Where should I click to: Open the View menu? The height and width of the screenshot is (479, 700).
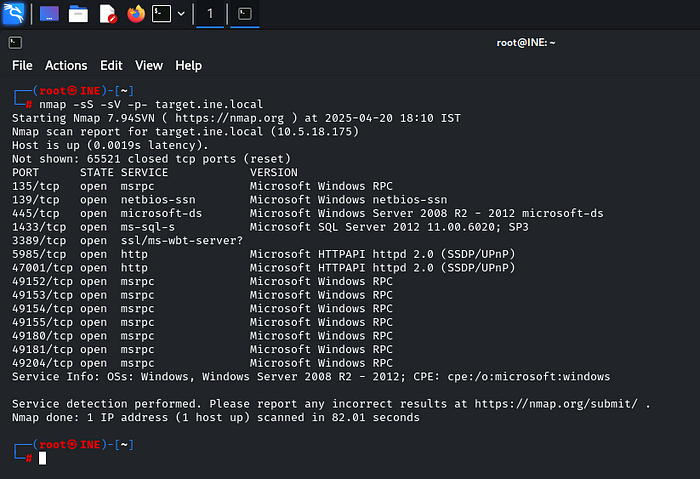(x=149, y=66)
